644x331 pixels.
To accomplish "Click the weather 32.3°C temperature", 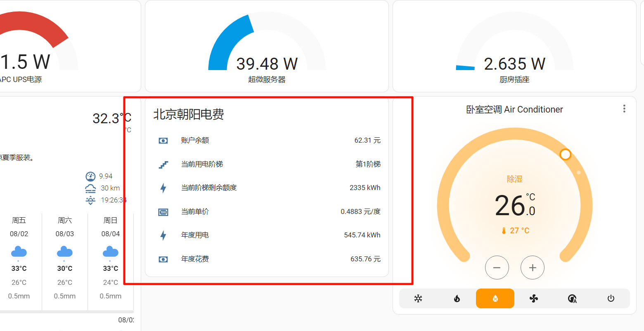I will tap(112, 118).
